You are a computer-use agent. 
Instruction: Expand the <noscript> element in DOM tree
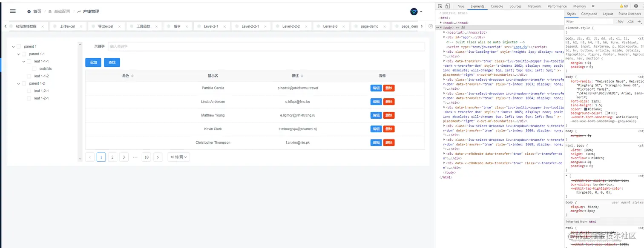coord(445,32)
